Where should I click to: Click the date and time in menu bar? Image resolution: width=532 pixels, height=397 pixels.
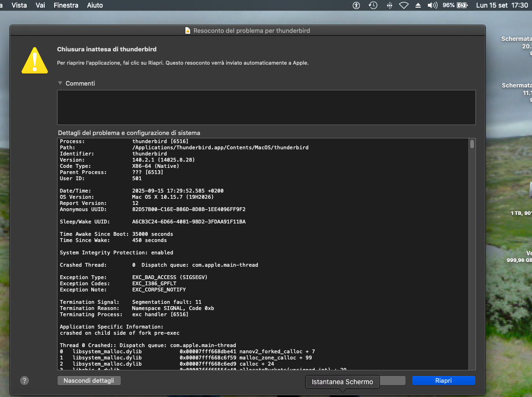(502, 5)
